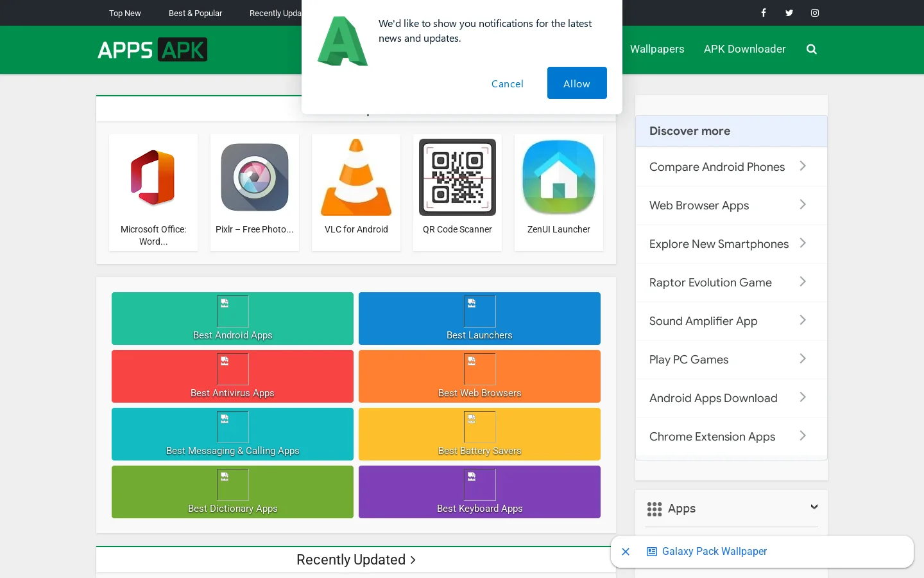
Task: Open the Best Battery Savers label
Action: click(x=479, y=451)
